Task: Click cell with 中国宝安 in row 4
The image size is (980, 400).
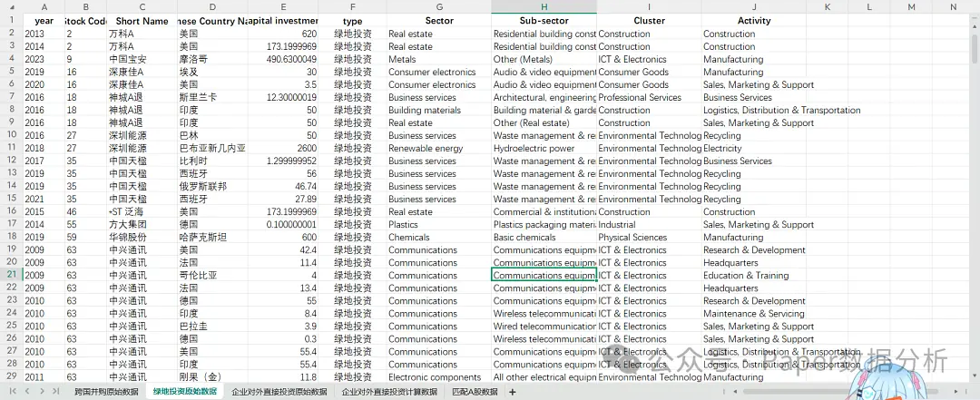Action: [x=142, y=59]
